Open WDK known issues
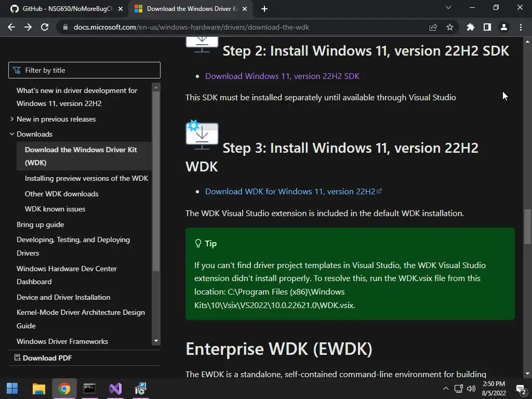 pos(55,209)
